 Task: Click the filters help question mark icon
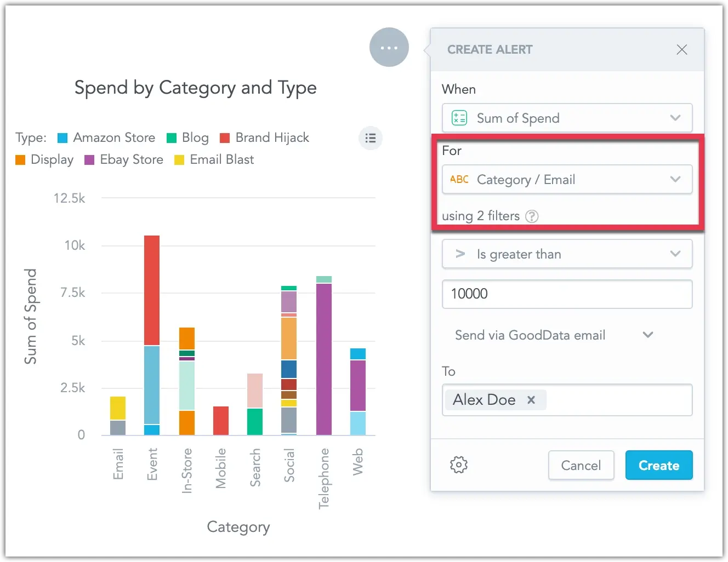532,216
